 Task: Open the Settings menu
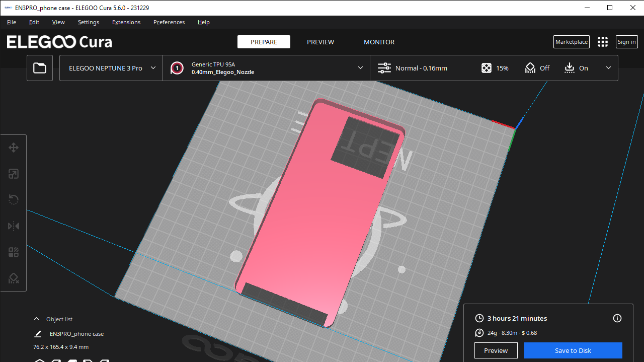point(89,22)
